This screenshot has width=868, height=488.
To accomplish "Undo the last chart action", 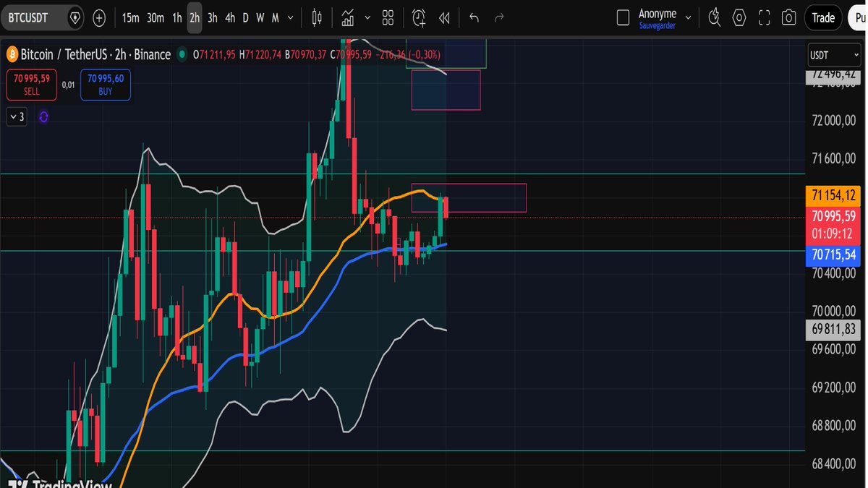I will tap(474, 18).
